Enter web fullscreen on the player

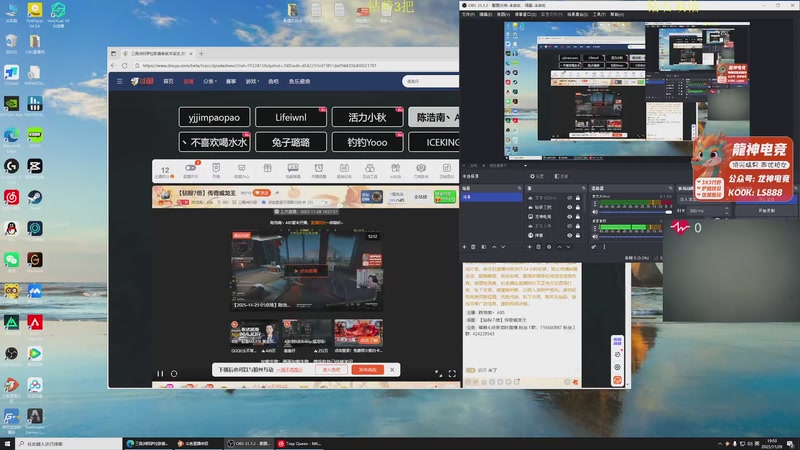tap(438, 373)
